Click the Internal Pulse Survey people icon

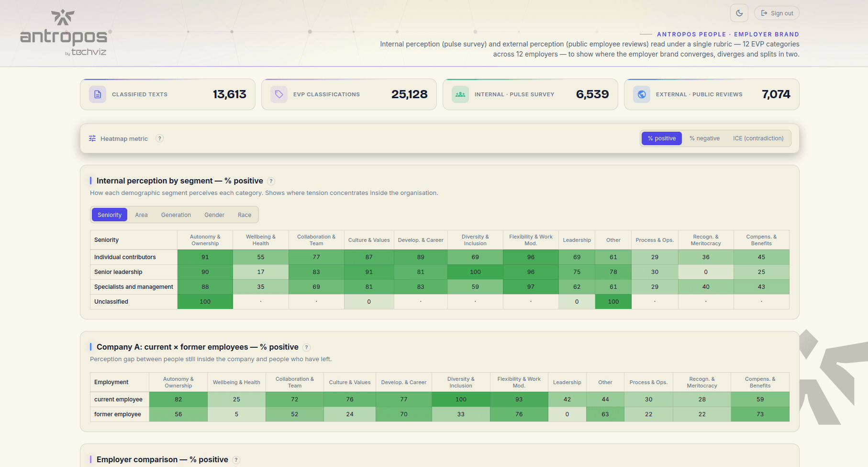click(x=460, y=94)
